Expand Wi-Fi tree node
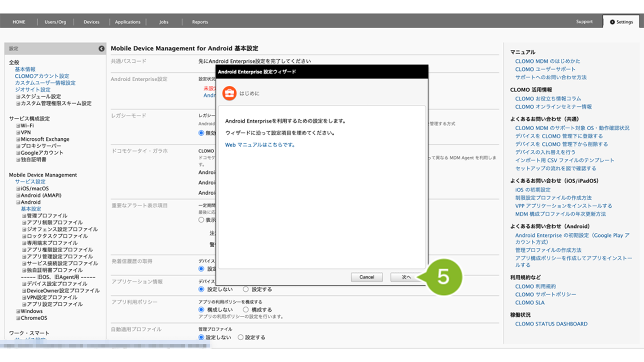This screenshot has width=644, height=362. click(18, 126)
